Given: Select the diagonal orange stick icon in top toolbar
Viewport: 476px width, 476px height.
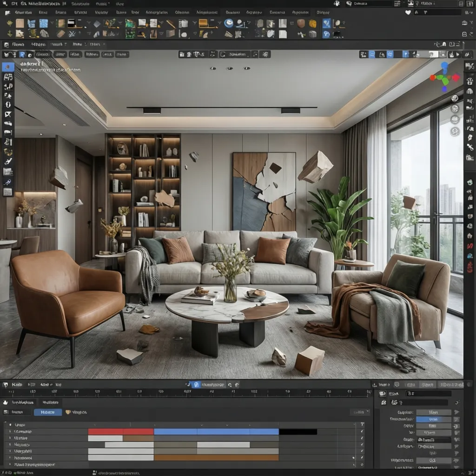Looking at the screenshot, I should coord(171,24).
